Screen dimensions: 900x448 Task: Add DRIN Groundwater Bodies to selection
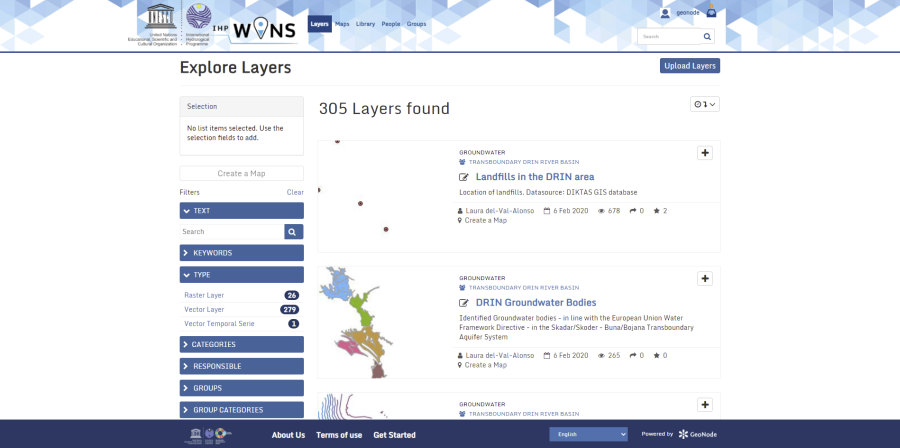[x=705, y=279]
